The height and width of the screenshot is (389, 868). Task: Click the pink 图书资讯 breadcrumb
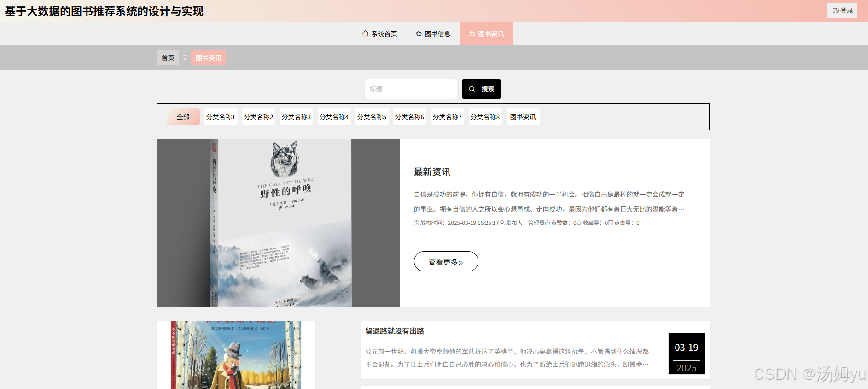(209, 58)
